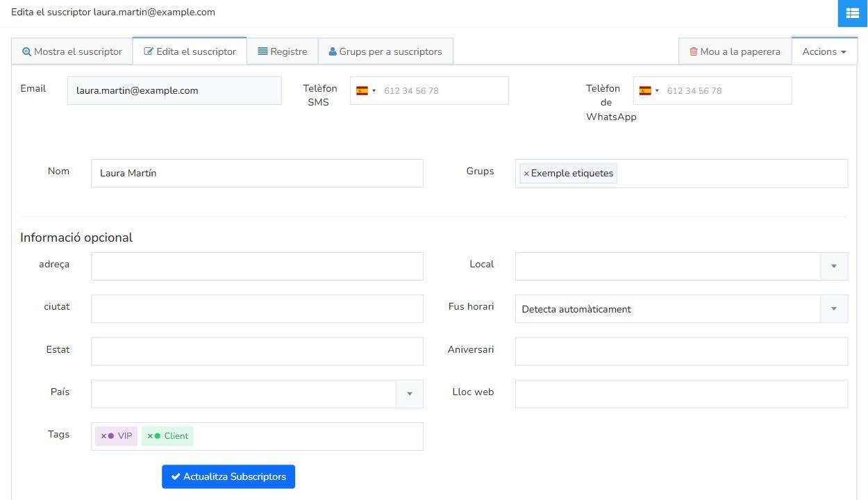Open Telèfon de WhatsApp country flag selector
The height and width of the screenshot is (500, 868).
pyautogui.click(x=649, y=90)
